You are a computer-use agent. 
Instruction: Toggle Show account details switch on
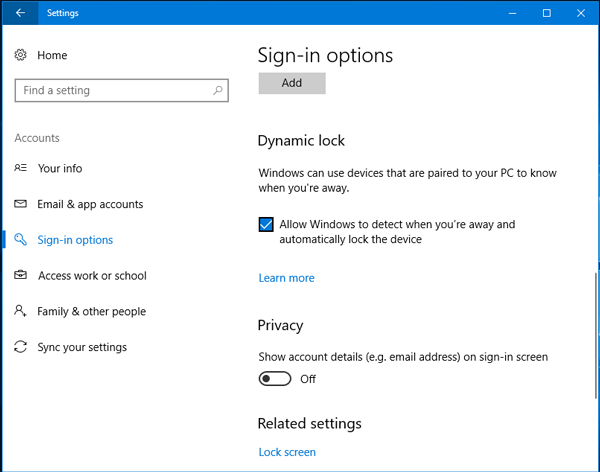[x=275, y=379]
